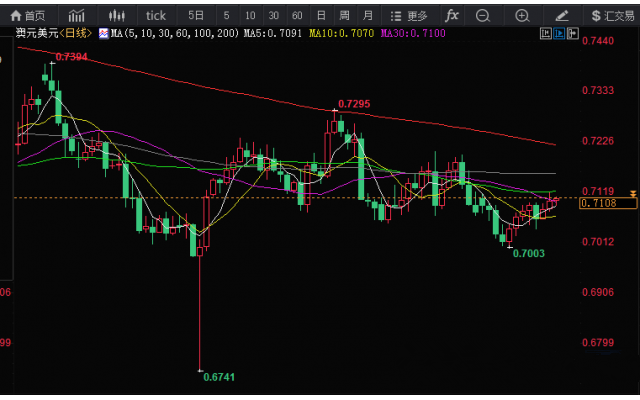This screenshot has width=640, height=400.
Task: Click the 0.7440 axis value
Action: [x=598, y=41]
